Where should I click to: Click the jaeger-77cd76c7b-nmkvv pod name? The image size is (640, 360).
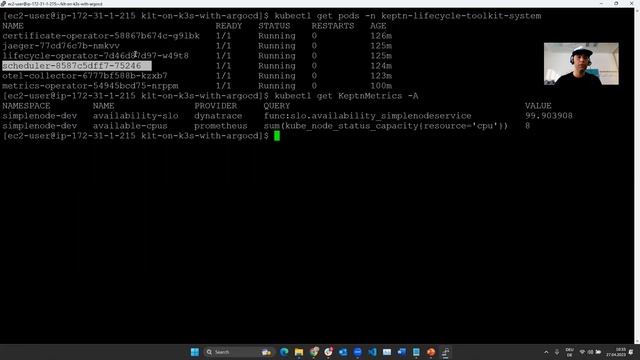[61, 46]
